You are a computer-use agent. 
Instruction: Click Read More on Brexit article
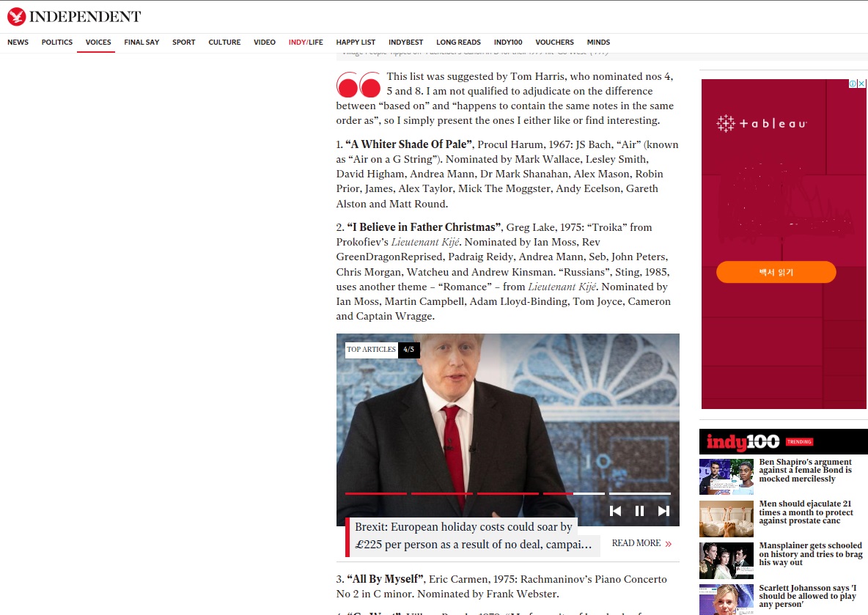point(641,543)
